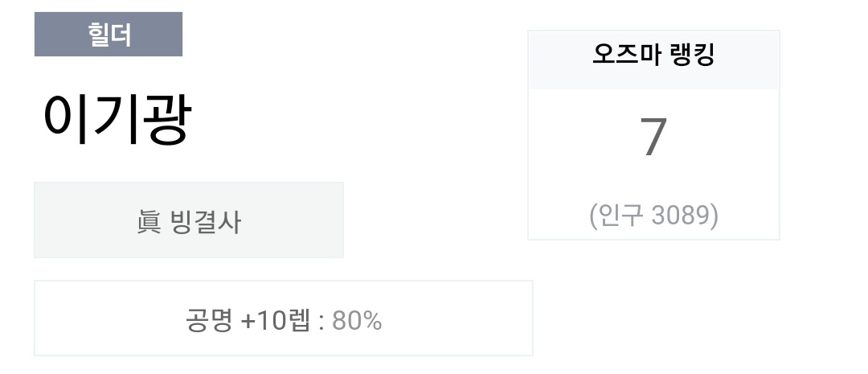868x374 pixels.
Task: Select the character name 이기광
Action: pyautogui.click(x=117, y=120)
